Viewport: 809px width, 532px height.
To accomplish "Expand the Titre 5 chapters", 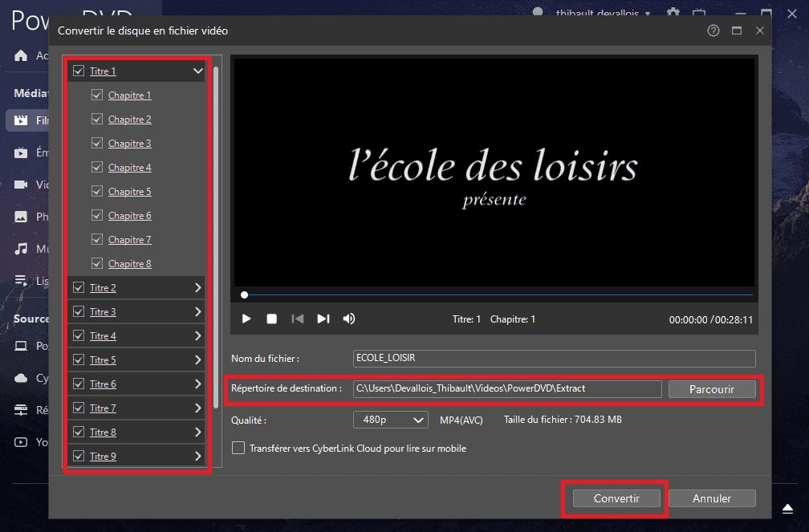I will point(198,359).
